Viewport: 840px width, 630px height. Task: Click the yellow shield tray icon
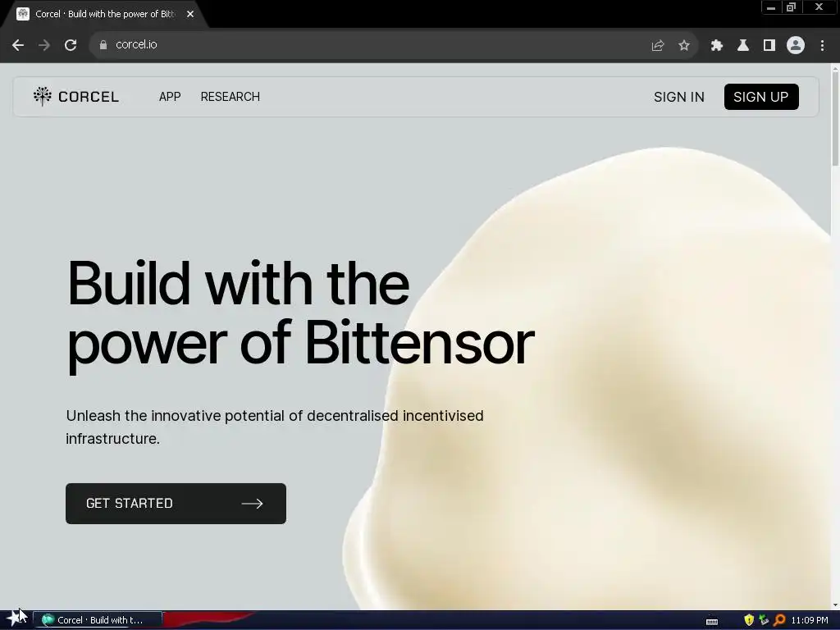tap(749, 620)
